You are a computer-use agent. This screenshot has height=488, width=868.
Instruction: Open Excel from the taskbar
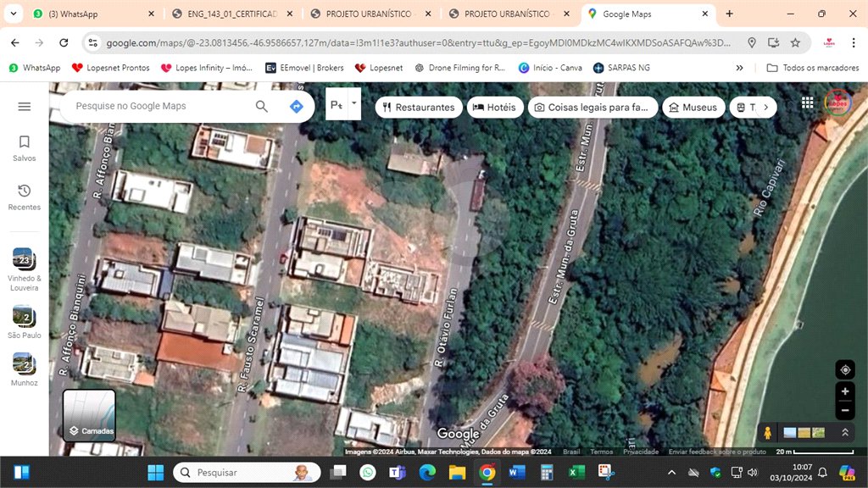[576, 473]
